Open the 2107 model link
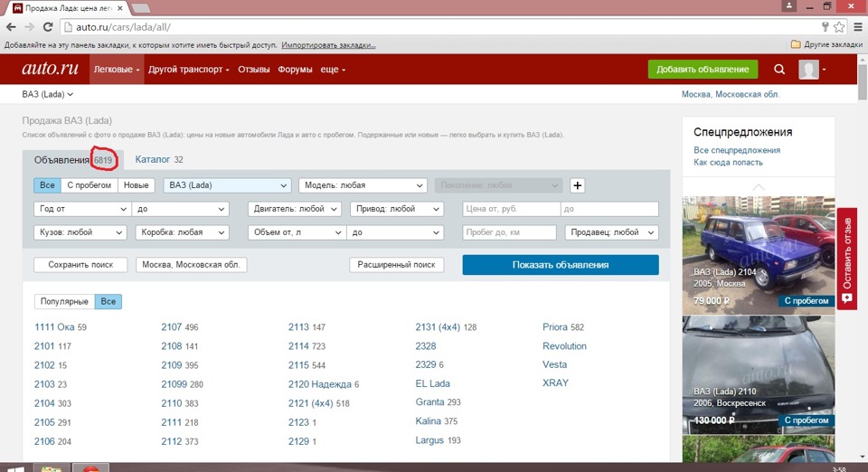The height and width of the screenshot is (472, 868). [x=171, y=327]
